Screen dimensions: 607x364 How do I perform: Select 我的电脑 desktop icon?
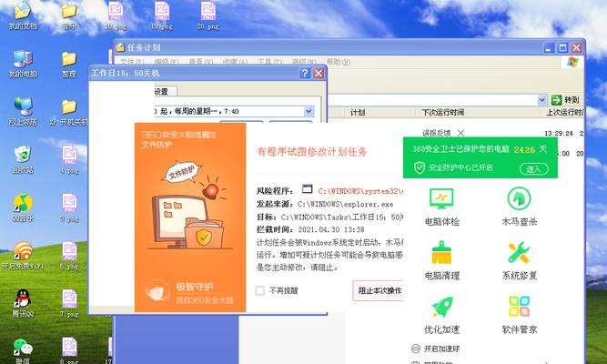click(23, 65)
